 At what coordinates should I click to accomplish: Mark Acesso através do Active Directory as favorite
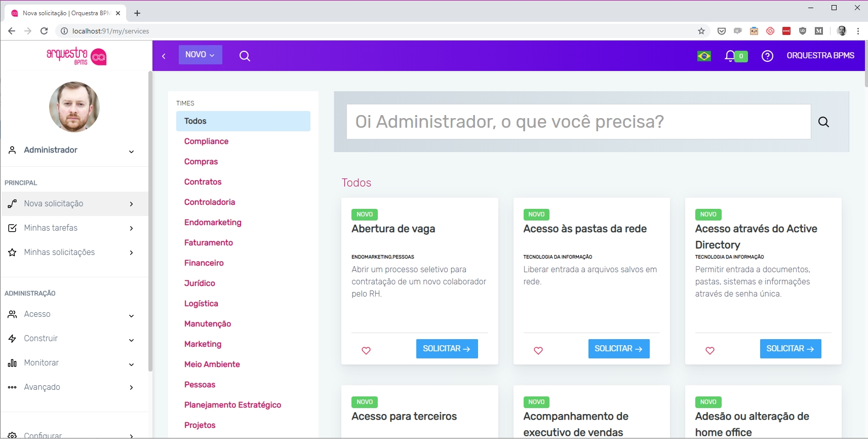[710, 350]
